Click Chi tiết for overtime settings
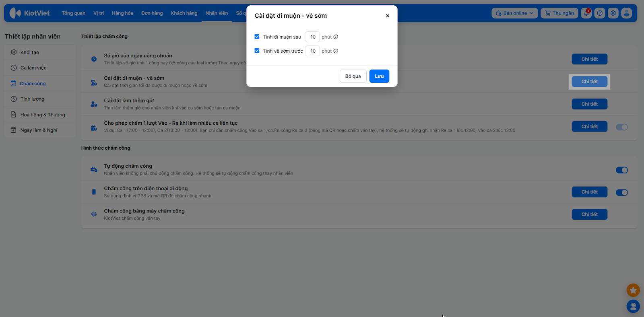The image size is (644, 317). [x=590, y=104]
